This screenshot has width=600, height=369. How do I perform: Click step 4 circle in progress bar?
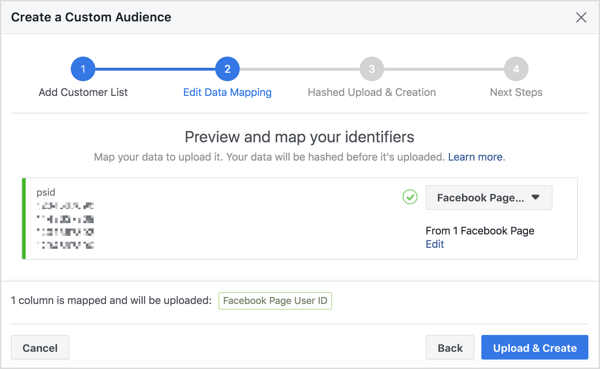(x=516, y=69)
